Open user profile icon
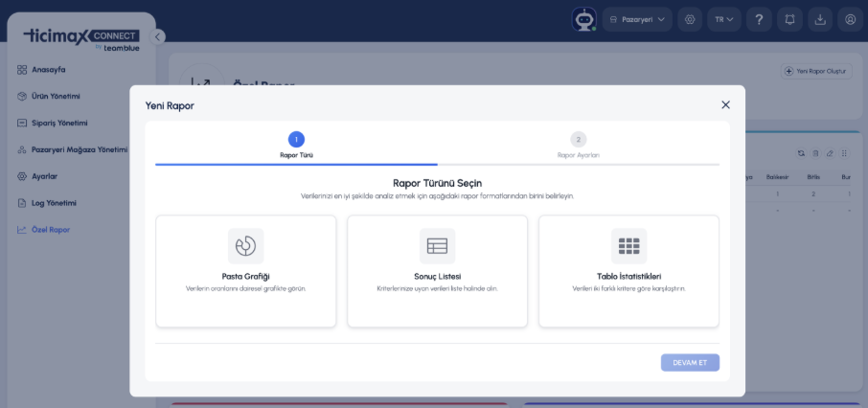 pyautogui.click(x=851, y=19)
